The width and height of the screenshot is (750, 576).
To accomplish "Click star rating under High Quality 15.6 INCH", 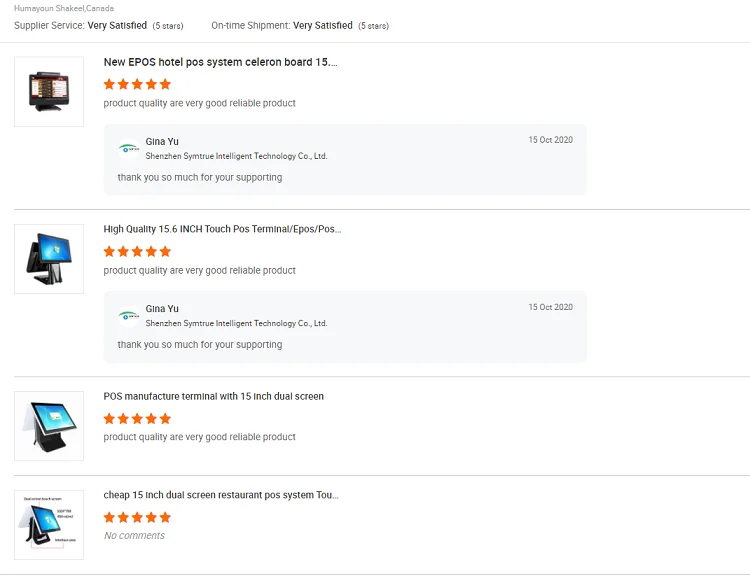I will [x=137, y=251].
